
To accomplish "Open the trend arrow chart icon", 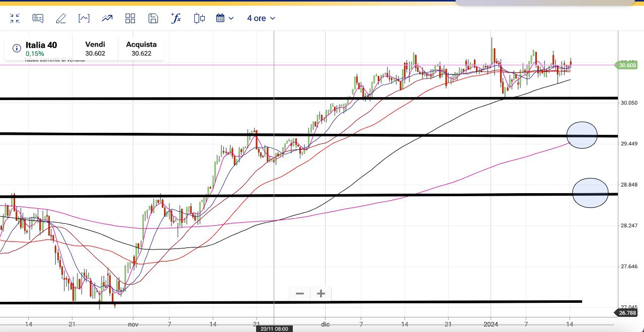I will (107, 19).
